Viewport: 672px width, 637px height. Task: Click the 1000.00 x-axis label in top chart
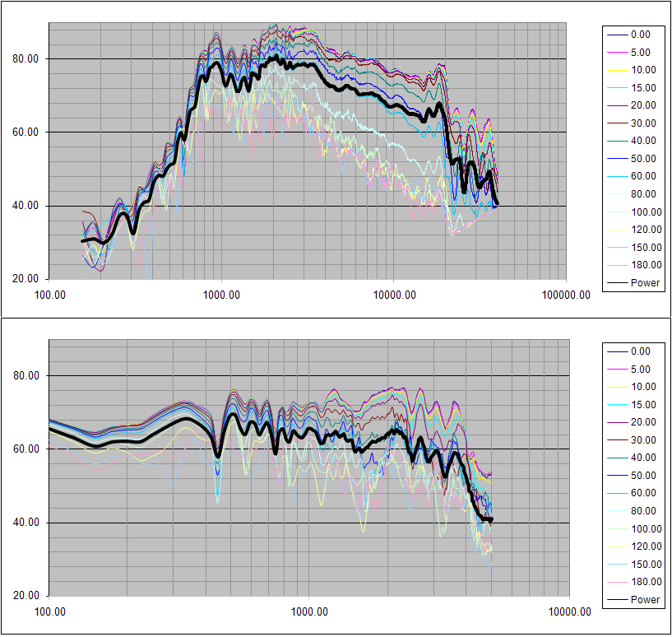coord(221,295)
